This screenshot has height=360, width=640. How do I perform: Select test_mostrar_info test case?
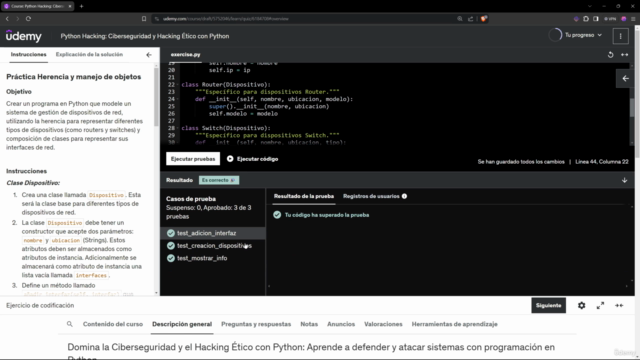click(x=213, y=258)
